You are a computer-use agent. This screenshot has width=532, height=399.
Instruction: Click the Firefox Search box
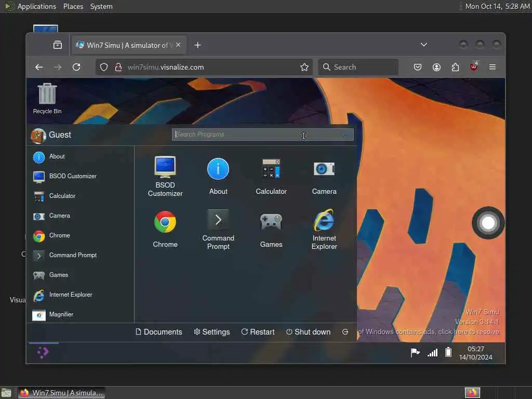tap(358, 67)
